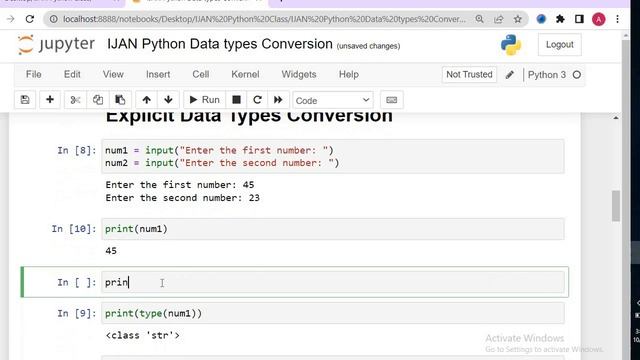640x360 pixels.
Task: Bookmark this tab with star icon
Action: [518, 19]
